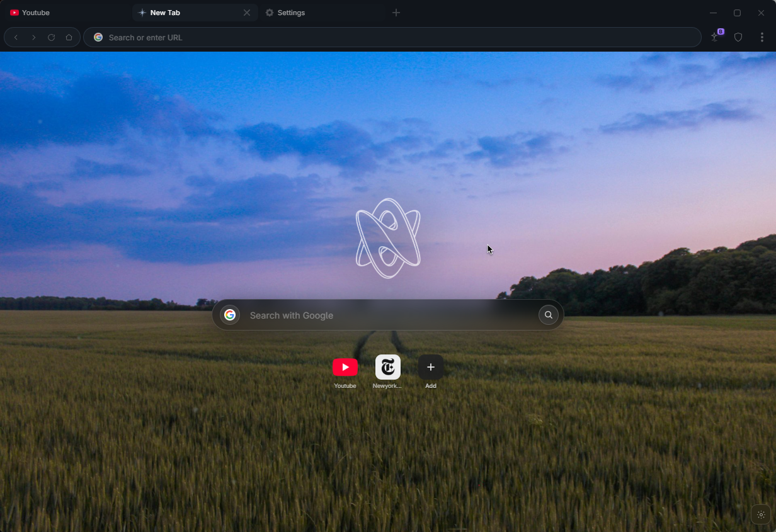Screen dimensions: 776x532
Task: Switch to the Settings tab
Action: point(291,13)
